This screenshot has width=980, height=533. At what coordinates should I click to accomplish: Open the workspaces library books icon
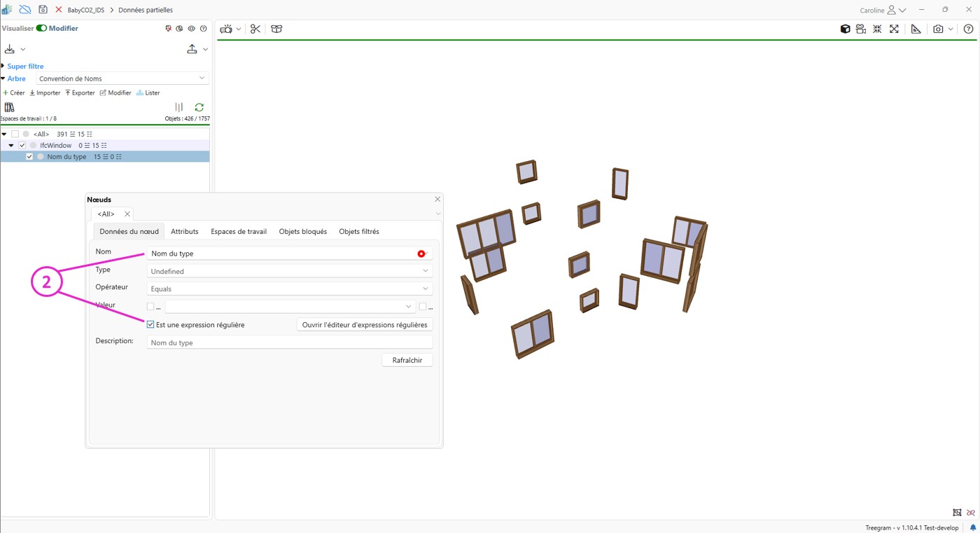[9, 107]
